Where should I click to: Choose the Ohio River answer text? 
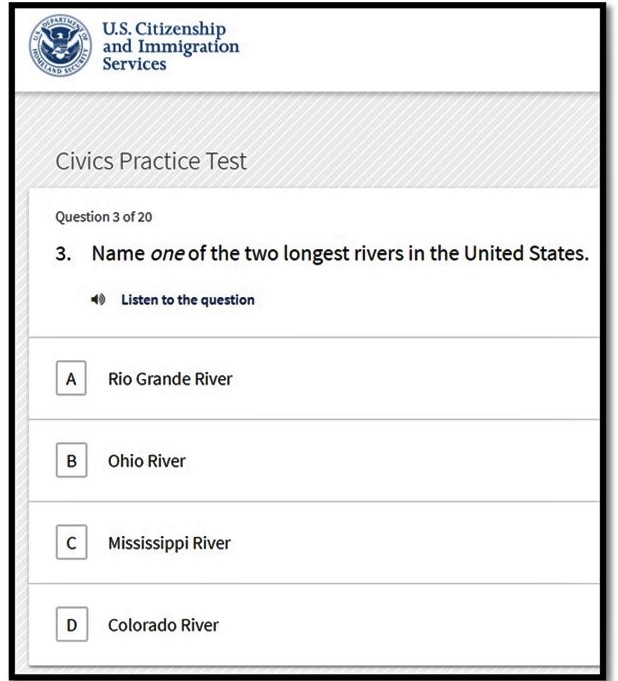(x=147, y=461)
